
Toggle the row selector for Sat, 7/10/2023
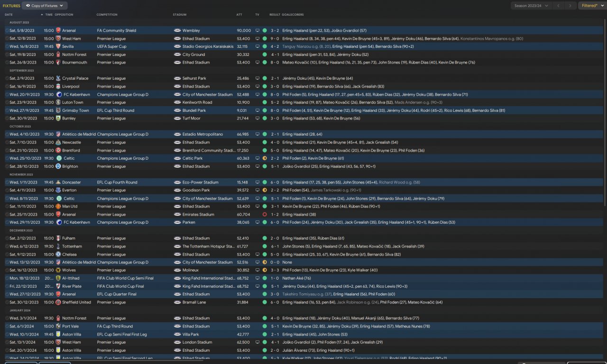7,142
